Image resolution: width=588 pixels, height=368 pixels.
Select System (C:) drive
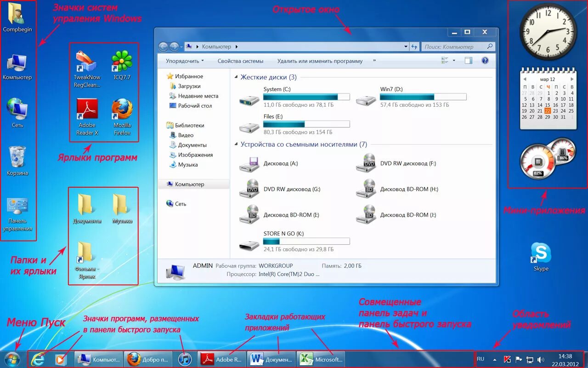[294, 97]
